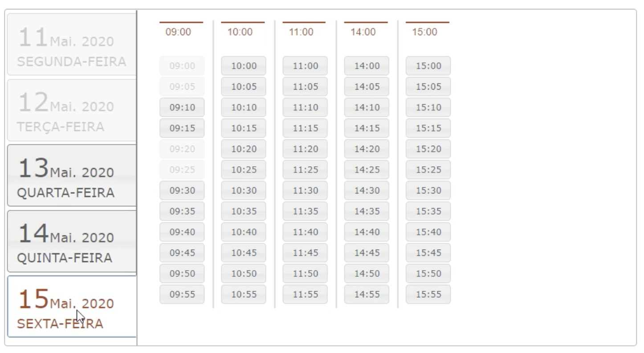Choose the 14:00 time slot button

click(x=367, y=66)
